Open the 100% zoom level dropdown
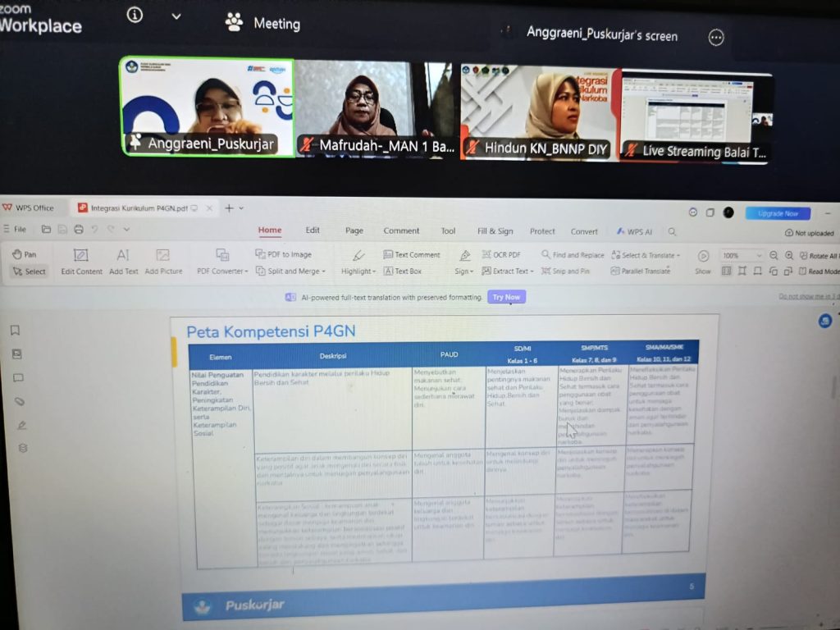 click(741, 256)
